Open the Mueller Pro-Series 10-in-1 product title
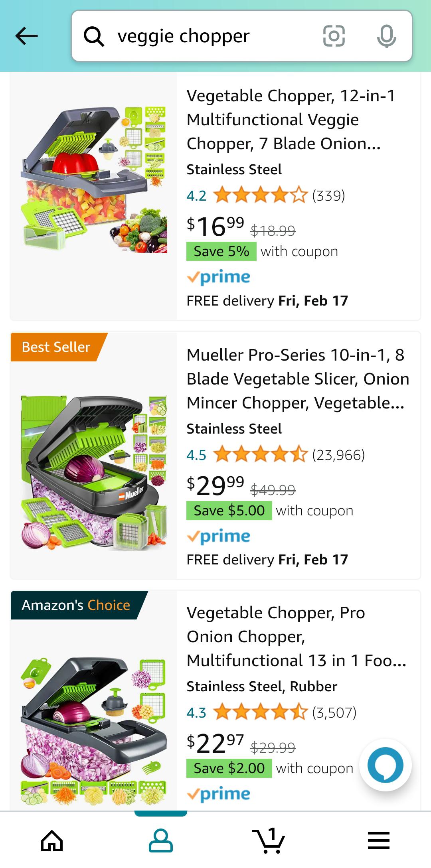This screenshot has height=868, width=431. point(297,379)
